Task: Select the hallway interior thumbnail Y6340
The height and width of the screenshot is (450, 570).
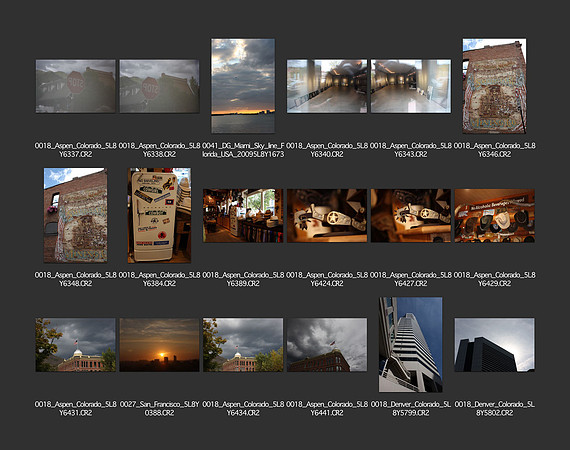Action: pos(327,86)
